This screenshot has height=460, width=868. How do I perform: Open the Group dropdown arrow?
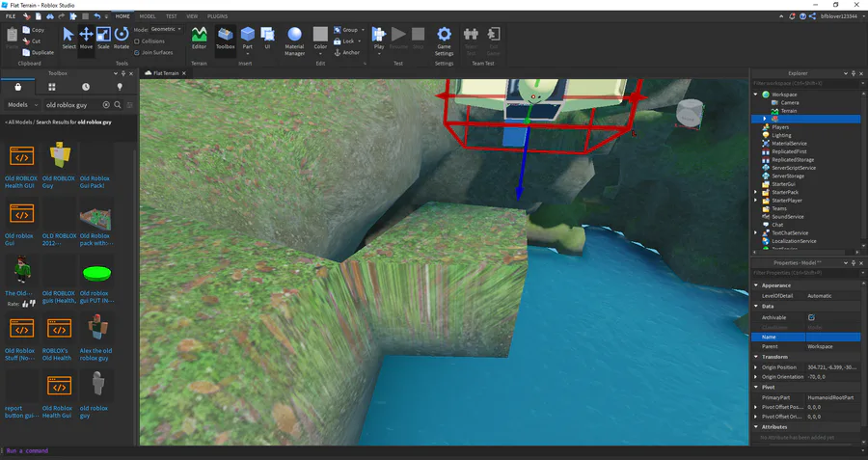pyautogui.click(x=364, y=30)
